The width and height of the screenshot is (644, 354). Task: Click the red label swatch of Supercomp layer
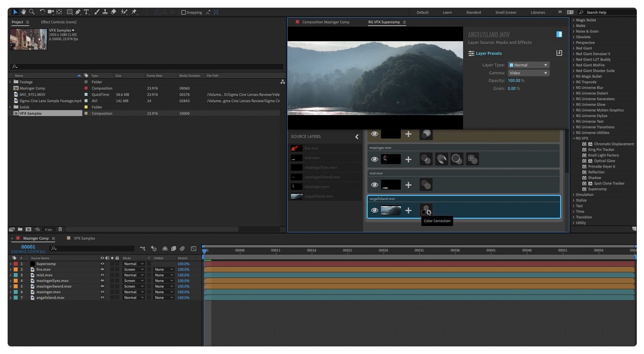16,264
